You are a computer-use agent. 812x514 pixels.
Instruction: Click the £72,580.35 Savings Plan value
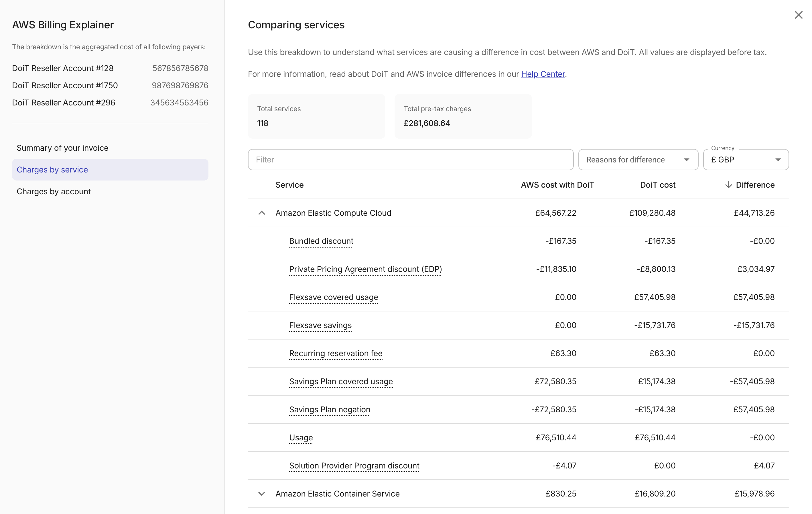(x=555, y=381)
